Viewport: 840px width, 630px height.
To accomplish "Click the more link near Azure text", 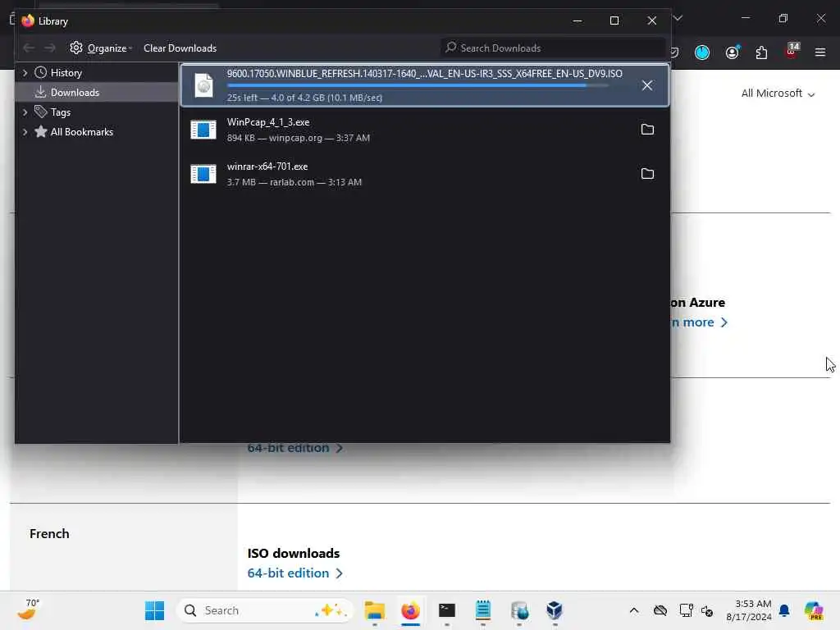I will 700,322.
